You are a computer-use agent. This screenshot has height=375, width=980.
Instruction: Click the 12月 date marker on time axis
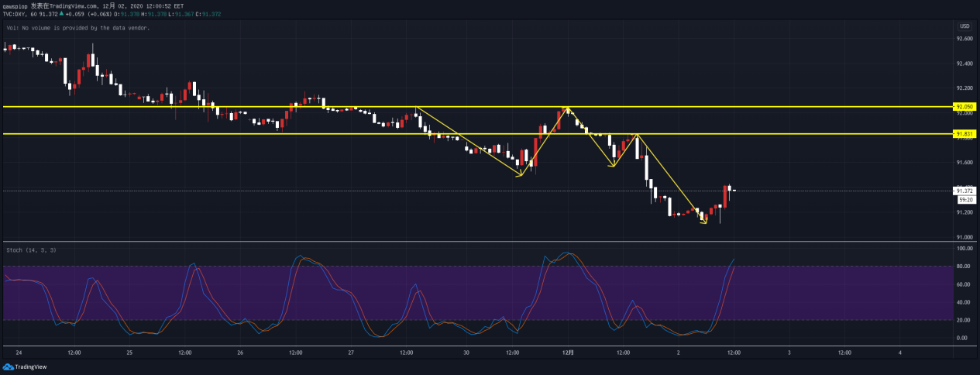click(x=568, y=353)
